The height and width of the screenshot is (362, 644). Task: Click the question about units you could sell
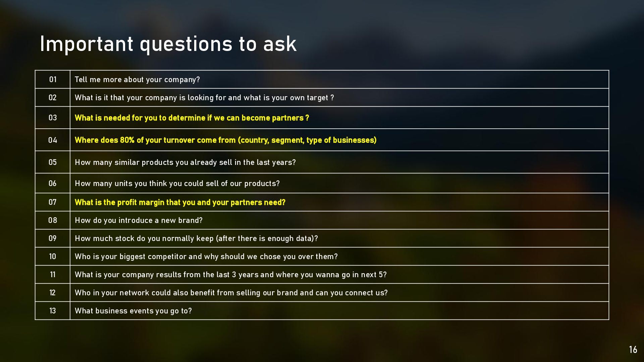(x=177, y=183)
